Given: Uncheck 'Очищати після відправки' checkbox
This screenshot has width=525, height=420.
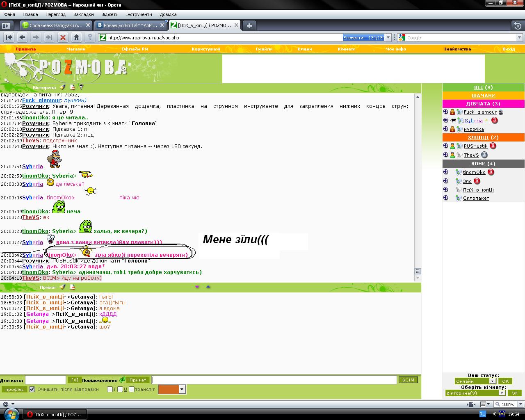Looking at the screenshot, I should point(32,389).
